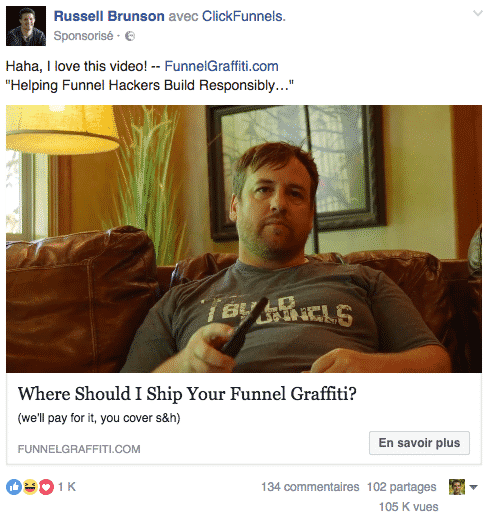Open the ClickFunnels page link
The width and height of the screenshot is (490, 519).
(244, 16)
